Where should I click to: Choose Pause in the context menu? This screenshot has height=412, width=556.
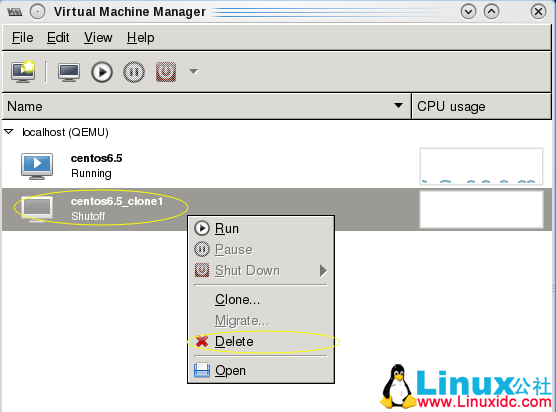click(261, 250)
